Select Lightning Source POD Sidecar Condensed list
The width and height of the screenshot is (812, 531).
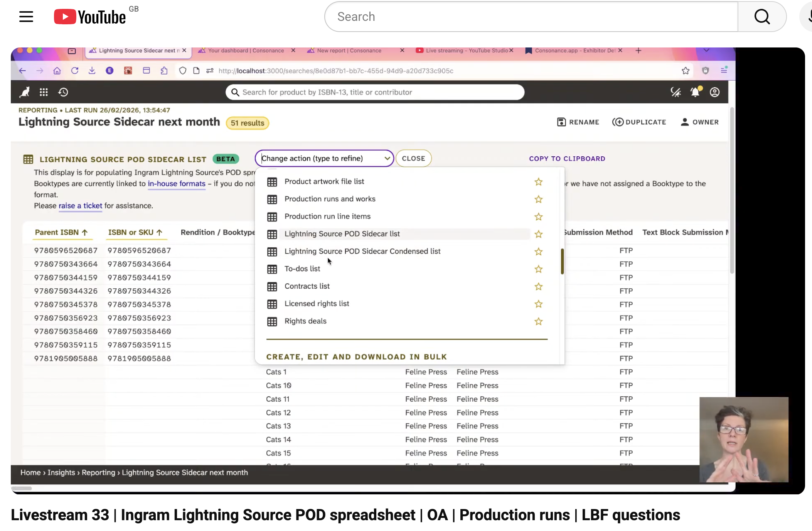click(x=362, y=251)
